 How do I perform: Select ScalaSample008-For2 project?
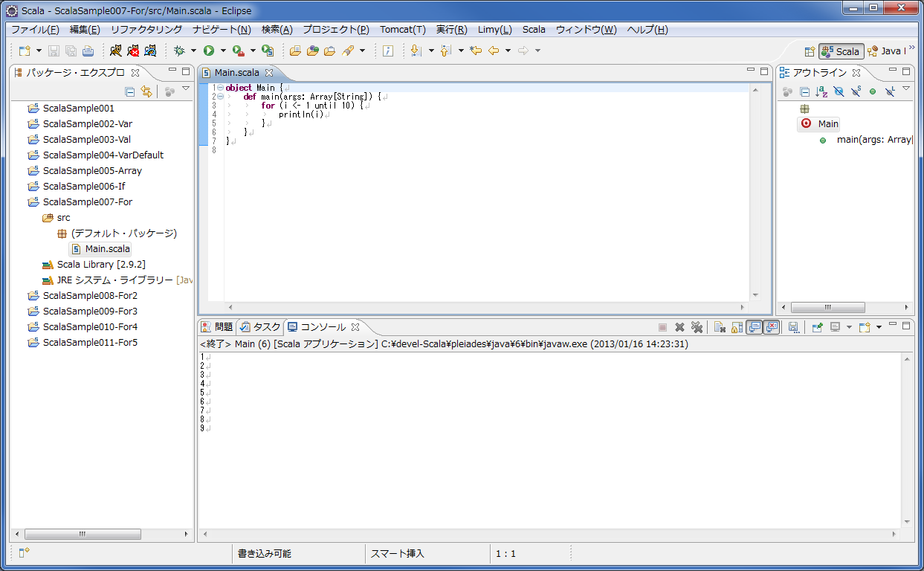[x=82, y=295]
